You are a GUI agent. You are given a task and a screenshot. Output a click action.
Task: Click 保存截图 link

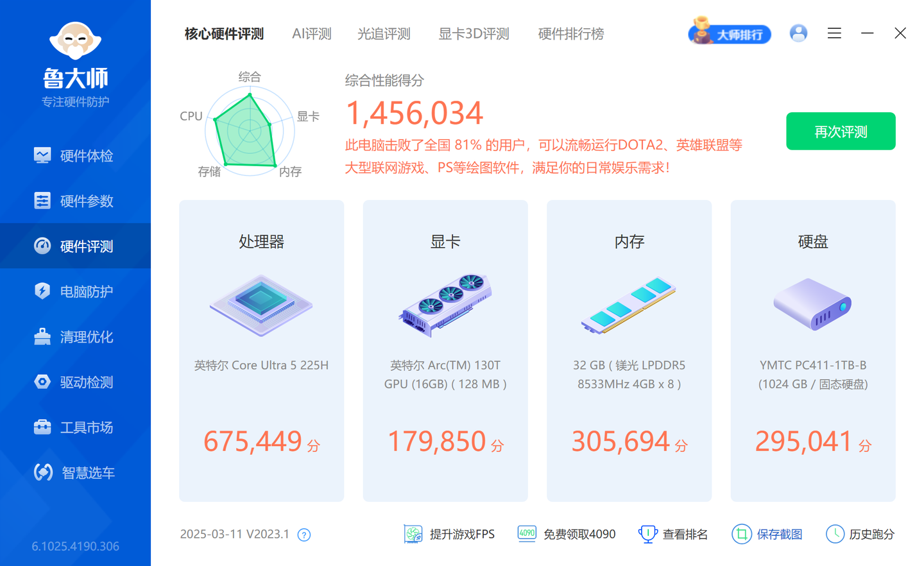[780, 534]
